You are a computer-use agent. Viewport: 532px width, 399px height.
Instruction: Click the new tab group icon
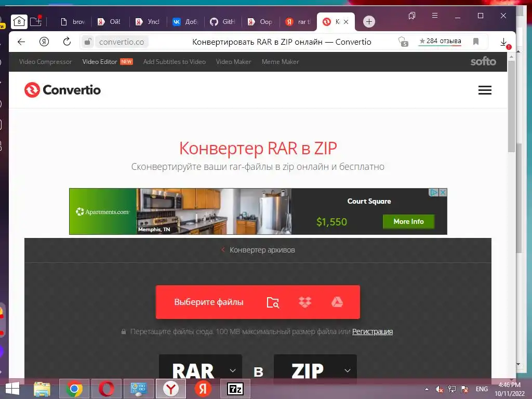pos(36,21)
